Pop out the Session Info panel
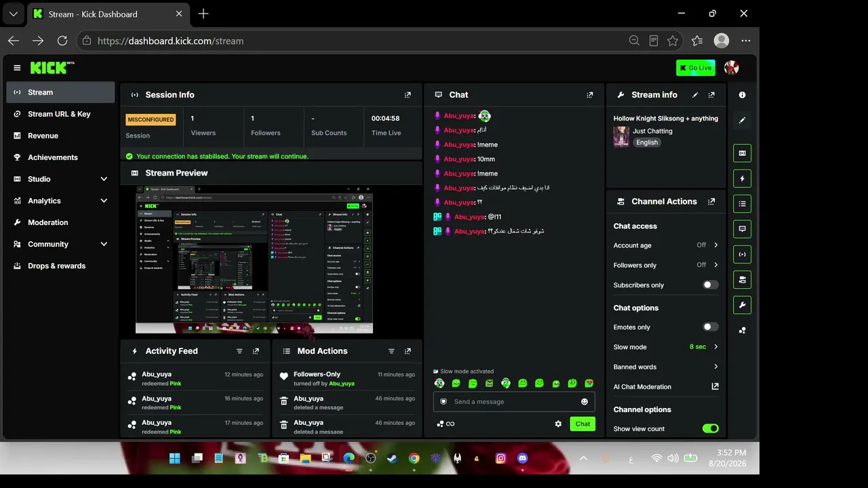Screen dimensions: 868x488 [408, 95]
